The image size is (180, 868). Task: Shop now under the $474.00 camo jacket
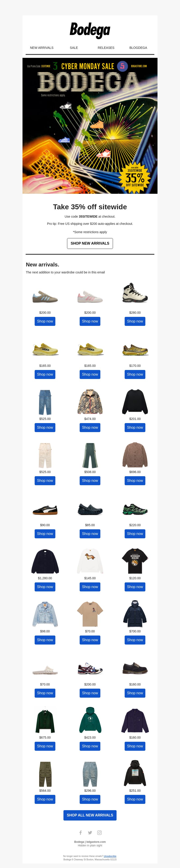tap(90, 428)
